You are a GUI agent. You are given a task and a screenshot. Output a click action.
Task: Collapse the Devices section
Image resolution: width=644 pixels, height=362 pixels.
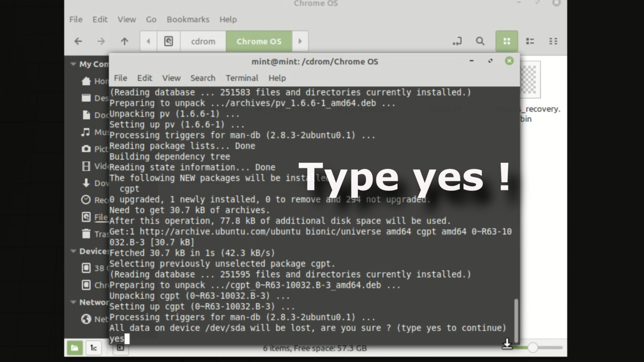pos(73,251)
